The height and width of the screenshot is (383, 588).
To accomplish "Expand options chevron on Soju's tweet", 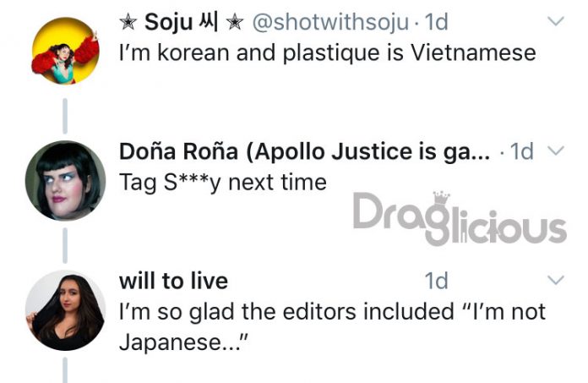I will pos(555,20).
